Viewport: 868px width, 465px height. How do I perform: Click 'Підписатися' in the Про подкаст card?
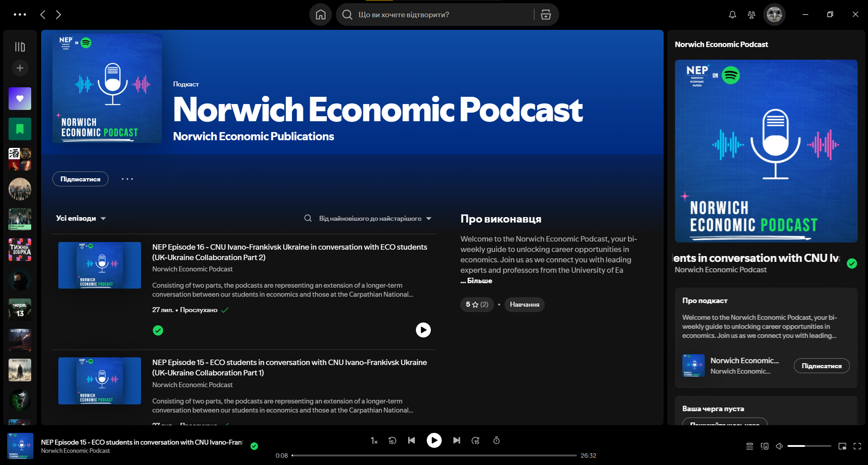[821, 366]
